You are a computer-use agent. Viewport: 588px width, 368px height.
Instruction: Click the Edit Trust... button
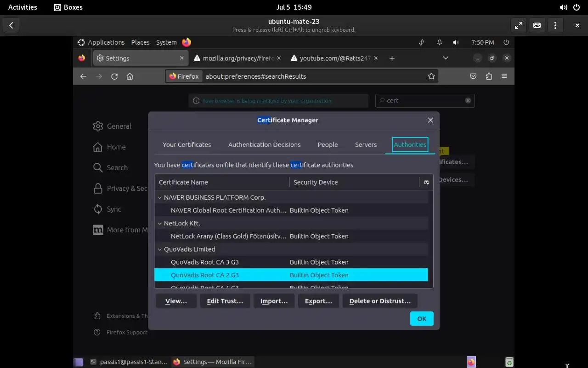click(225, 301)
